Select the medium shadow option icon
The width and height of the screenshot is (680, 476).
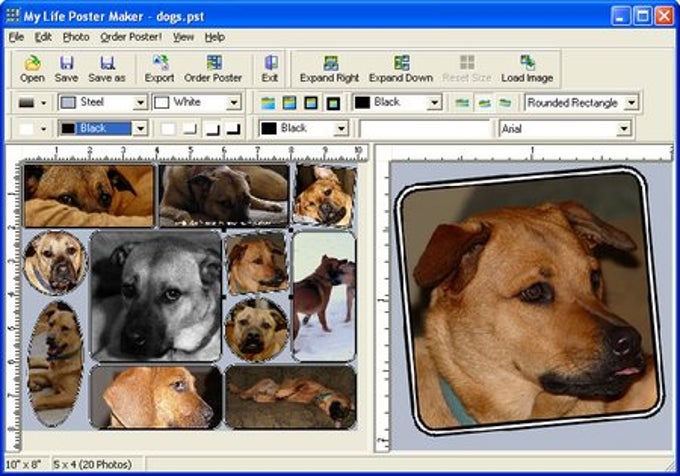[x=212, y=128]
